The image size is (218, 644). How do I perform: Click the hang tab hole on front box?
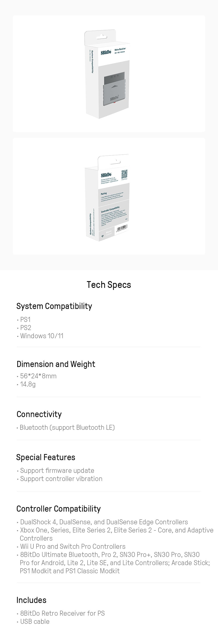click(x=102, y=37)
